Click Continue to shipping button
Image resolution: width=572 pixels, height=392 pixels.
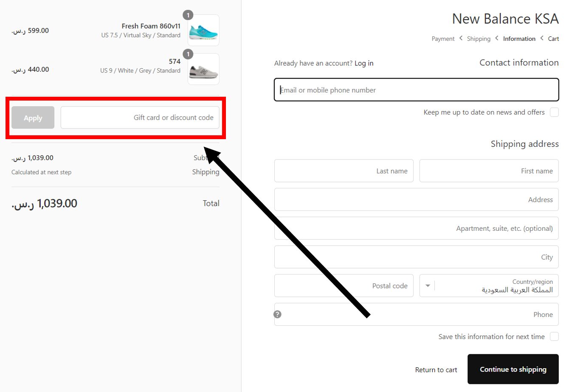click(513, 369)
